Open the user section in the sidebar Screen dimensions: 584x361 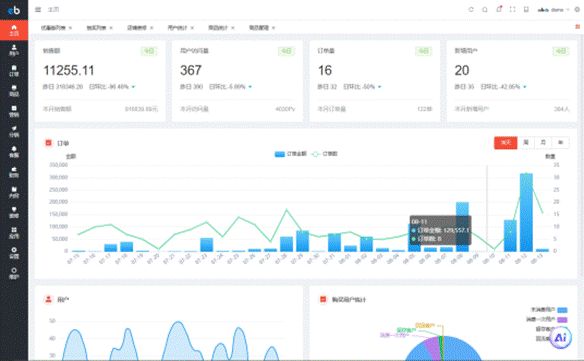(x=14, y=50)
